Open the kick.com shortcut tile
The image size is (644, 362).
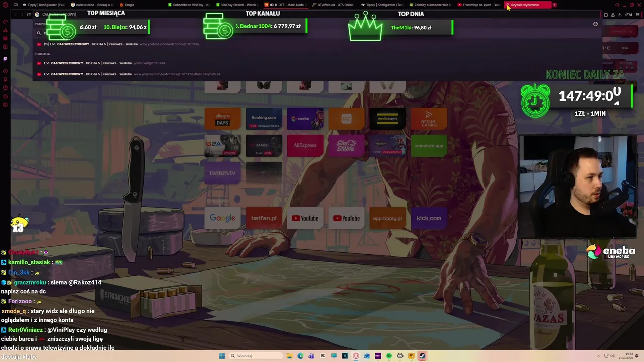coord(429,218)
